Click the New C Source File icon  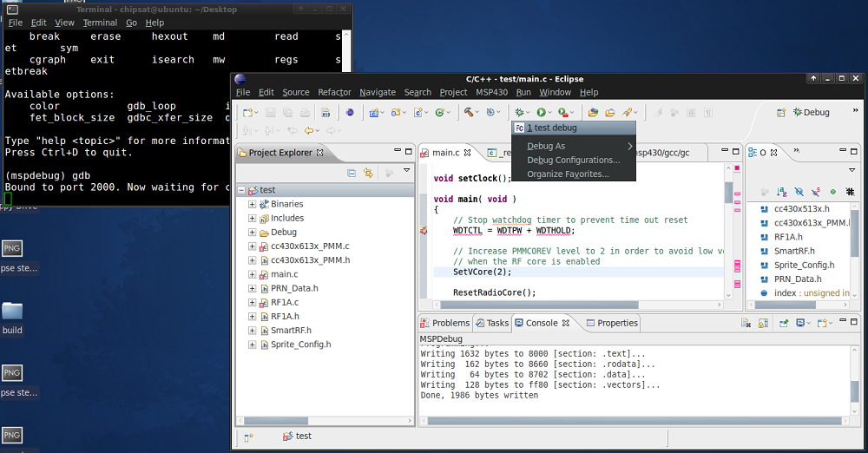pos(418,113)
